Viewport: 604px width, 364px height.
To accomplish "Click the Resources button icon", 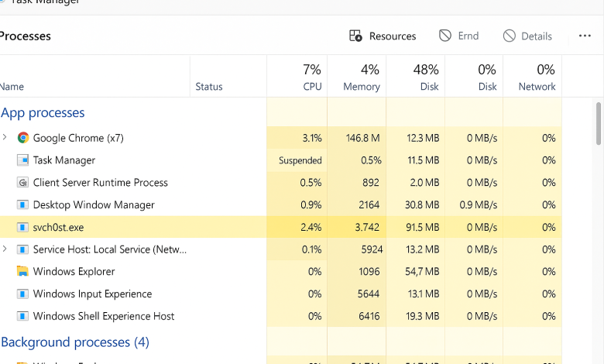I will [x=355, y=36].
